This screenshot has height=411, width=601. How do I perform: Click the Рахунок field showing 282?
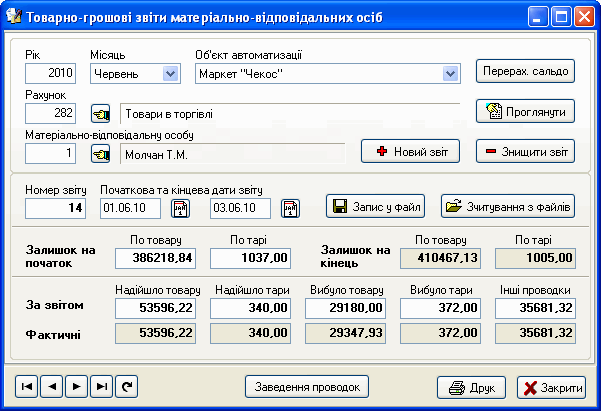tap(50, 113)
